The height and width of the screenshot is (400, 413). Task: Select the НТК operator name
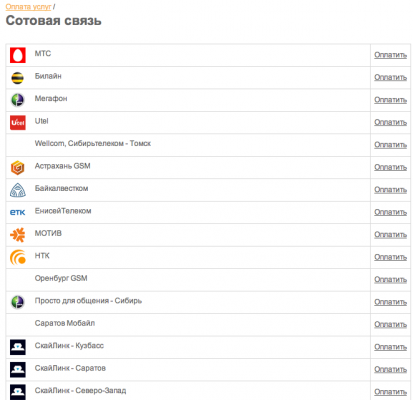(42, 256)
